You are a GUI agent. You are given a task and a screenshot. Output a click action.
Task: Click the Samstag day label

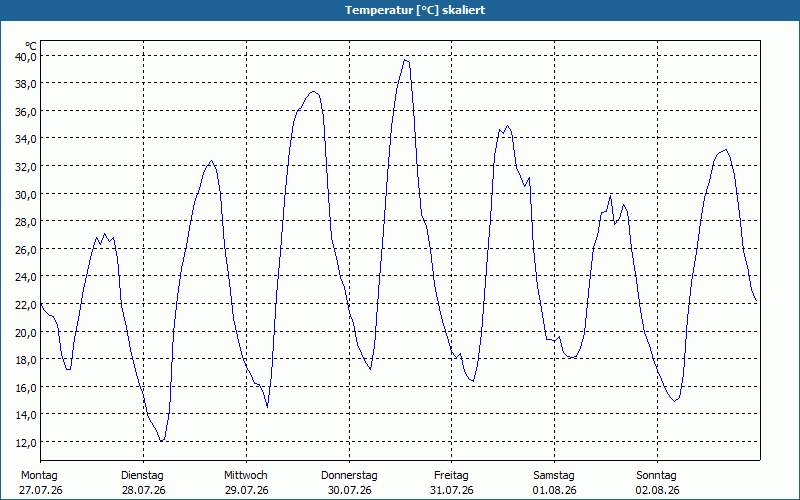[x=554, y=476]
